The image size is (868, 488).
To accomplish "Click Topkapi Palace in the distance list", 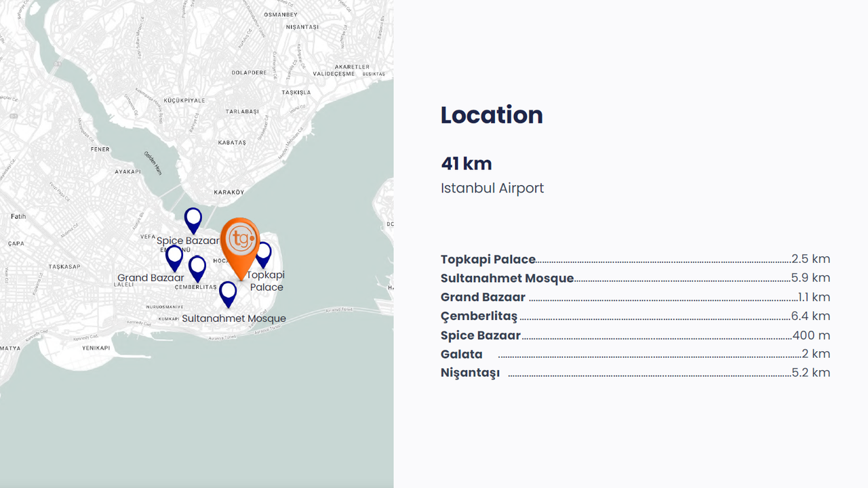I will click(488, 260).
